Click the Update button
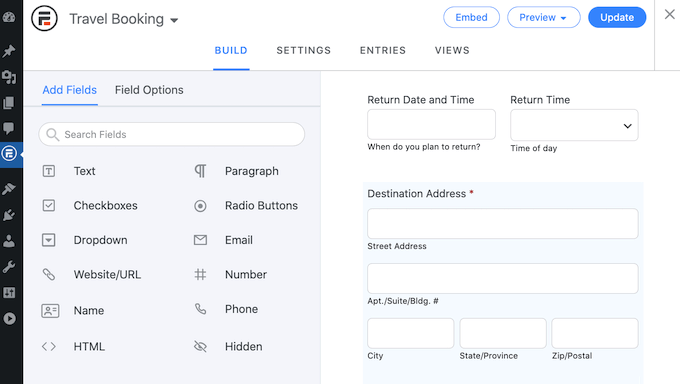680x384 pixels. point(617,17)
